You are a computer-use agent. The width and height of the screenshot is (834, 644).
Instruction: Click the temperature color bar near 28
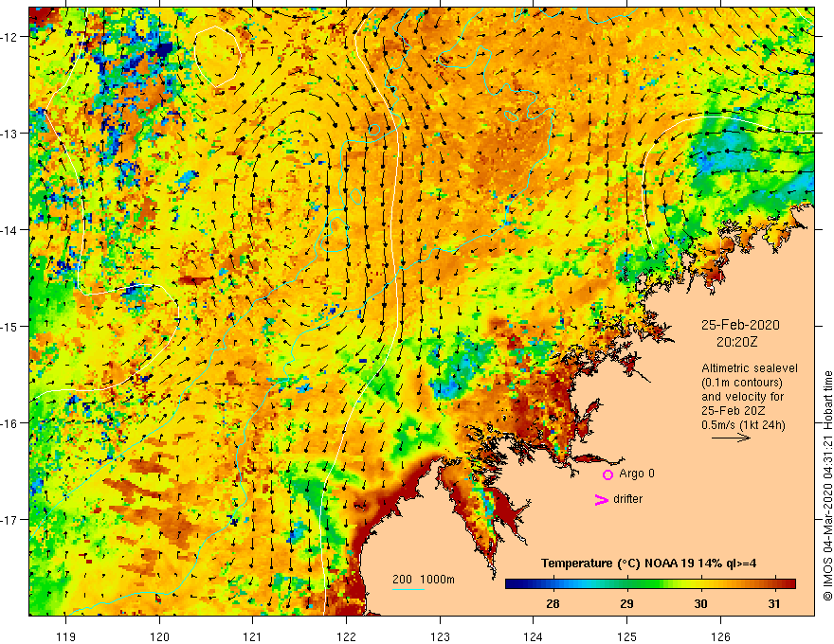tap(553, 583)
